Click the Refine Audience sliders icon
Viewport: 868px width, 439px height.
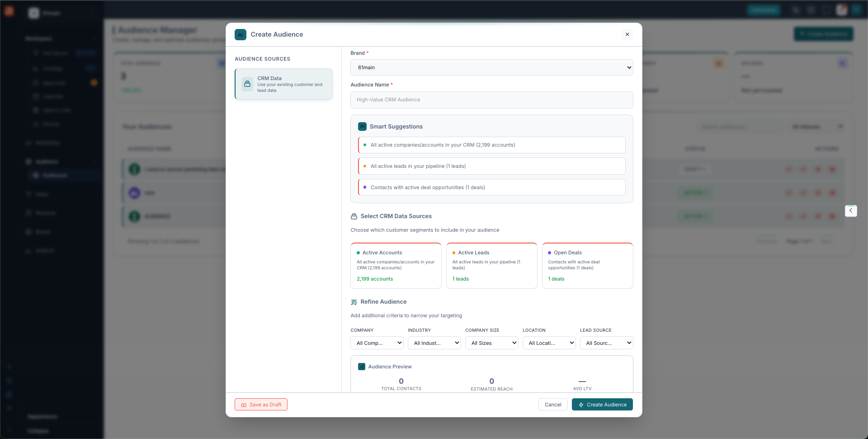(x=354, y=302)
